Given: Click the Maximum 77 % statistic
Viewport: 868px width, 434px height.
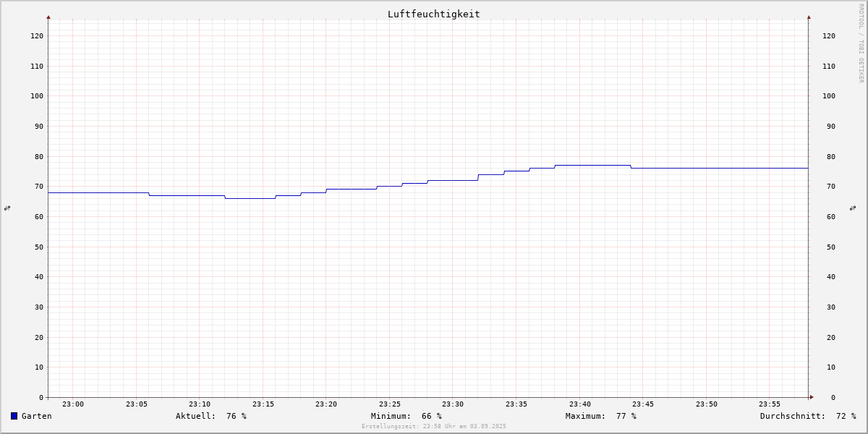Looking at the screenshot, I should pyautogui.click(x=600, y=416).
